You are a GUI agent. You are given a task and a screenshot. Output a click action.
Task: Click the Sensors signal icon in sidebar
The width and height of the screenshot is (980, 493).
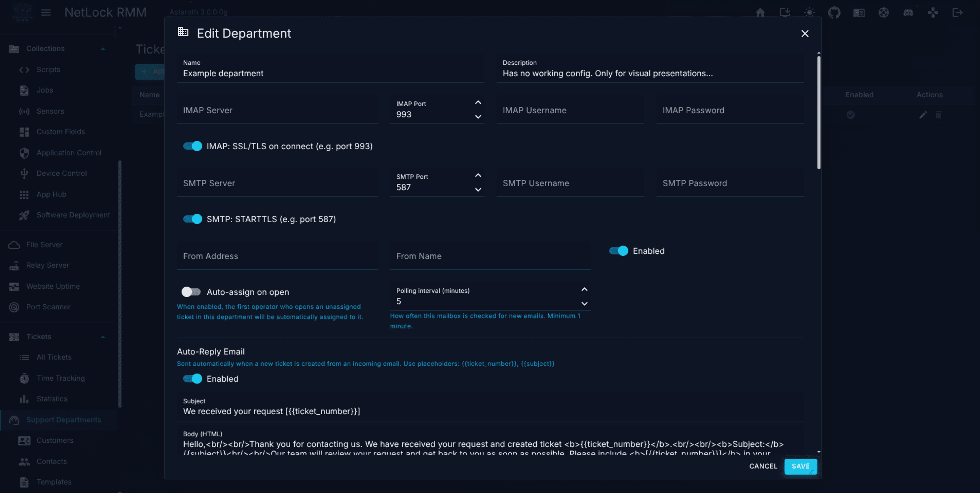tap(24, 111)
